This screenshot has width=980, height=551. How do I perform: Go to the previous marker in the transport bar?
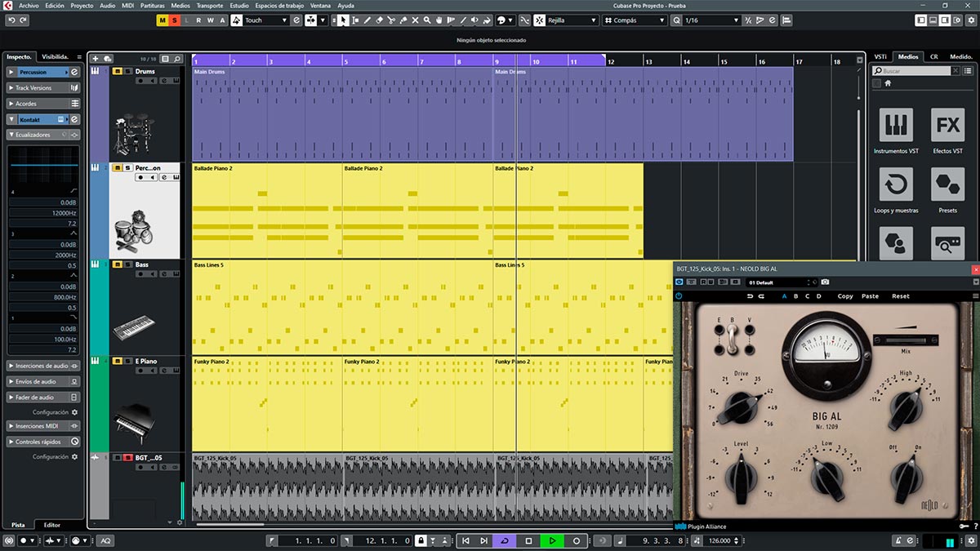point(465,540)
